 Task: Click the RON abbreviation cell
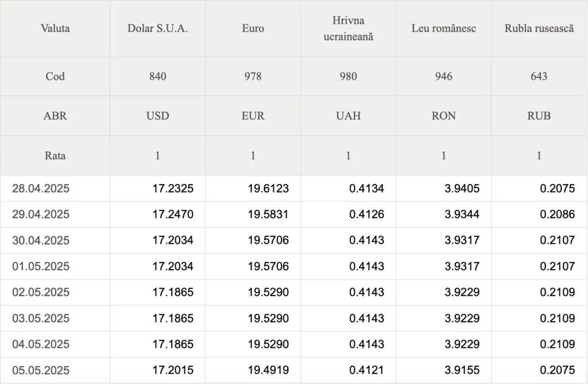point(444,116)
